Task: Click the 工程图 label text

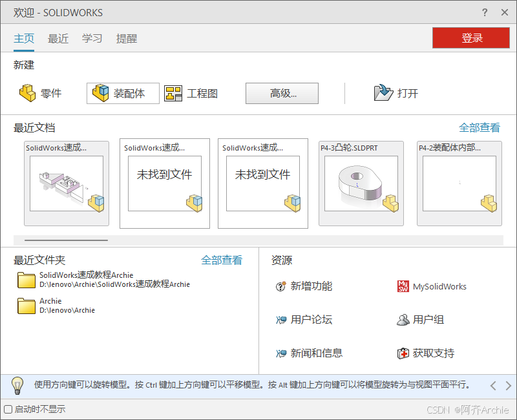Action: point(202,93)
